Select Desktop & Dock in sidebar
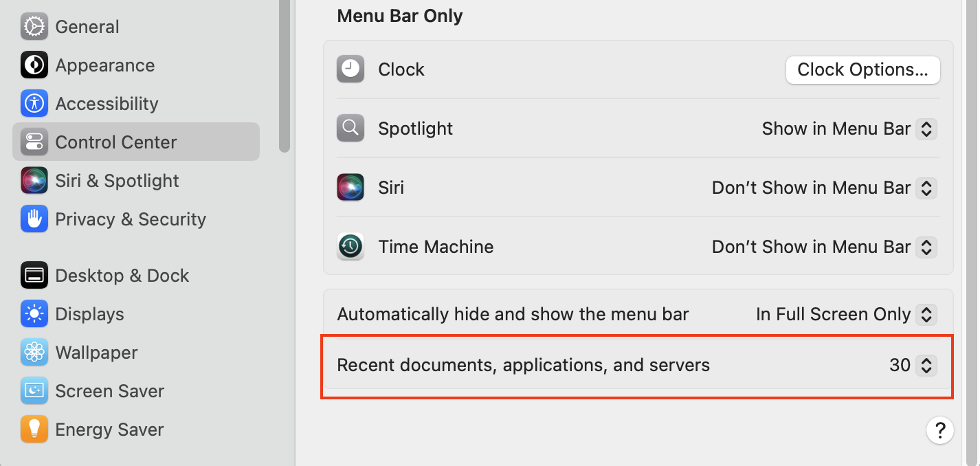Image resolution: width=980 pixels, height=466 pixels. [122, 276]
